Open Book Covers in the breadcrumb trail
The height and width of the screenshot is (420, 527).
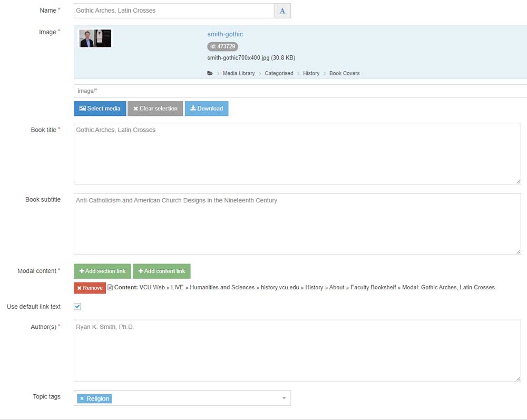click(344, 73)
